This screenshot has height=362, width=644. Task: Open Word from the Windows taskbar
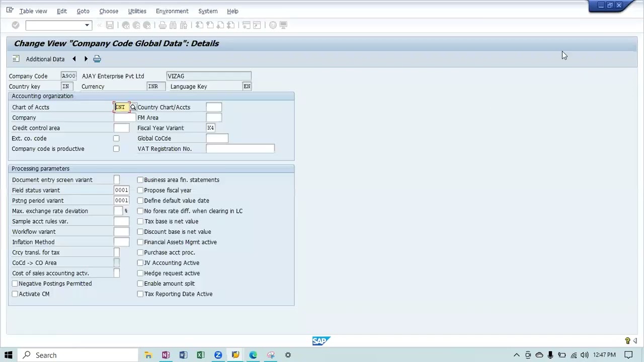click(183, 355)
